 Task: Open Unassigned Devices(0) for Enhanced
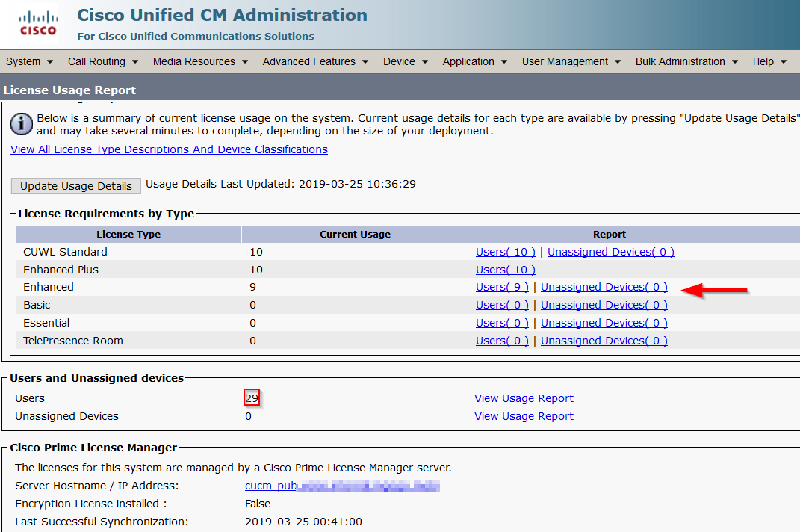(x=604, y=287)
